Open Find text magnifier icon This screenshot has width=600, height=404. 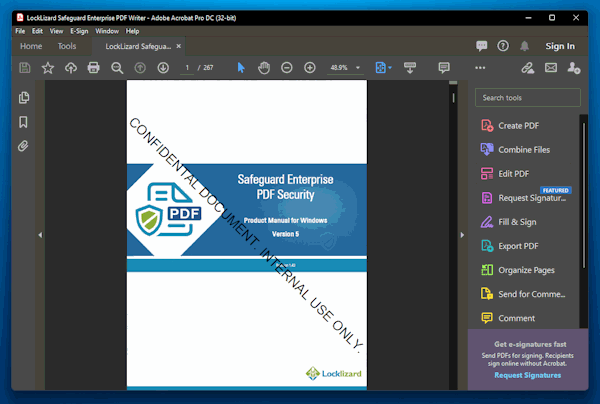117,68
